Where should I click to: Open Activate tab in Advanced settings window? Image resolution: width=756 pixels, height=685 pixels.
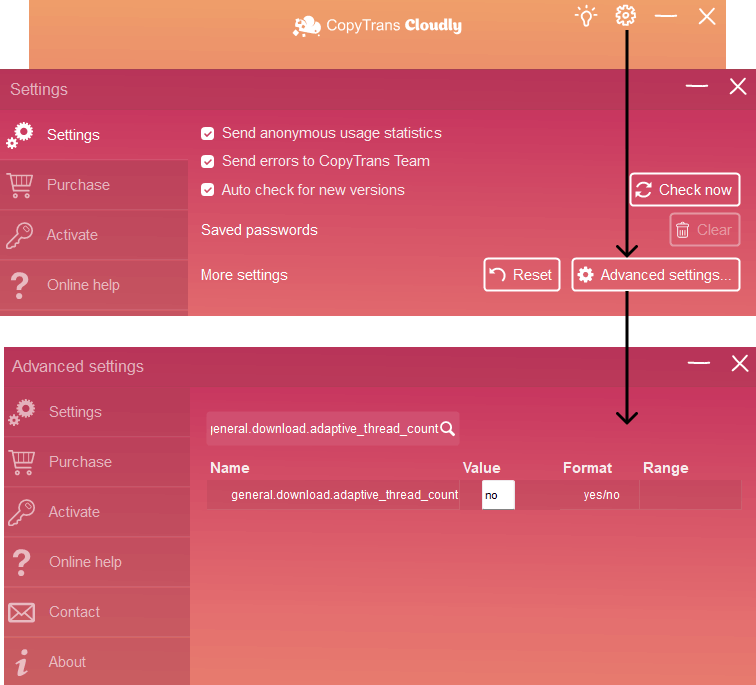[97, 512]
